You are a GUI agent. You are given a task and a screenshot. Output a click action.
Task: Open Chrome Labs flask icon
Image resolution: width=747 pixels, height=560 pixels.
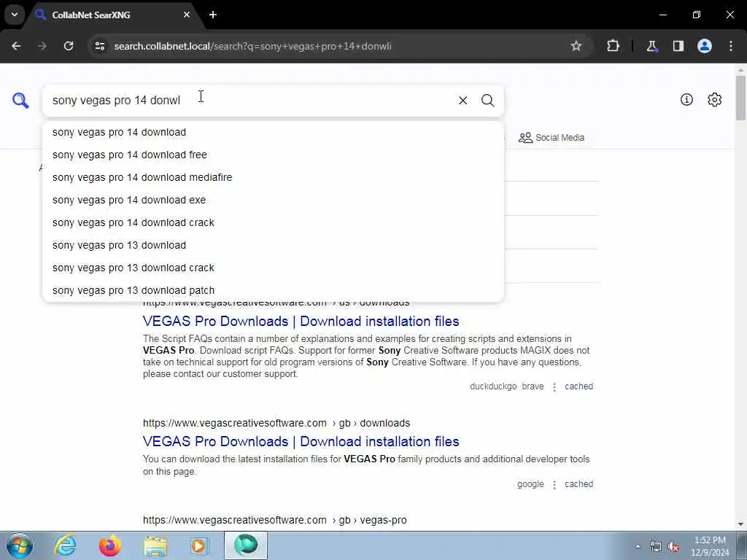[651, 46]
